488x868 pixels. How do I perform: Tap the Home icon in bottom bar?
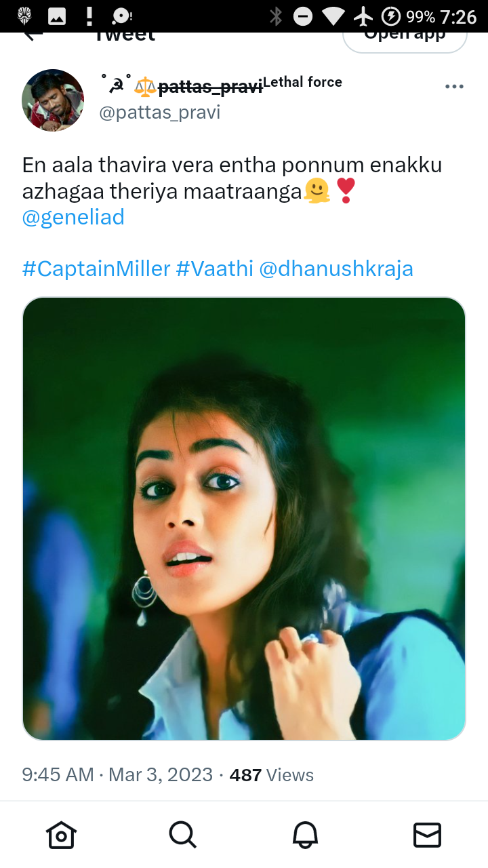pyautogui.click(x=61, y=834)
